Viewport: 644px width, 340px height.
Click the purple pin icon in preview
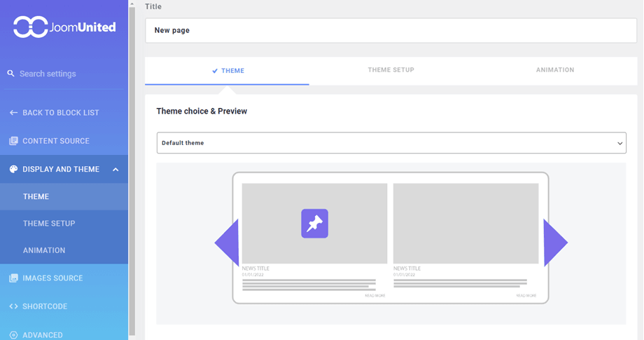pyautogui.click(x=314, y=224)
